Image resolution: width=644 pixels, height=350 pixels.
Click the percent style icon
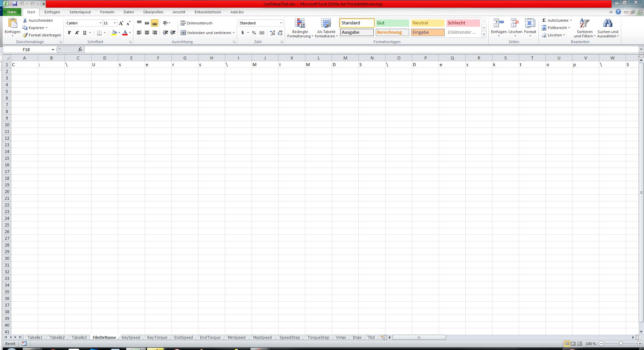(254, 33)
